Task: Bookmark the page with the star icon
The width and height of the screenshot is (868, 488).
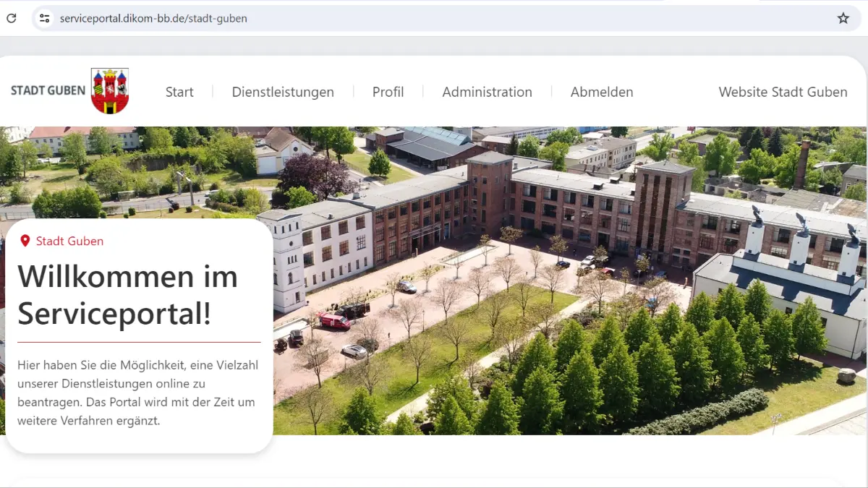Action: 843,18
